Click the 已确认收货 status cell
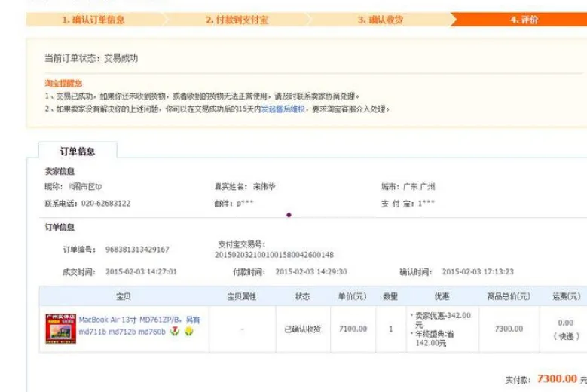Image resolution: width=587 pixels, height=392 pixels. coord(303,329)
